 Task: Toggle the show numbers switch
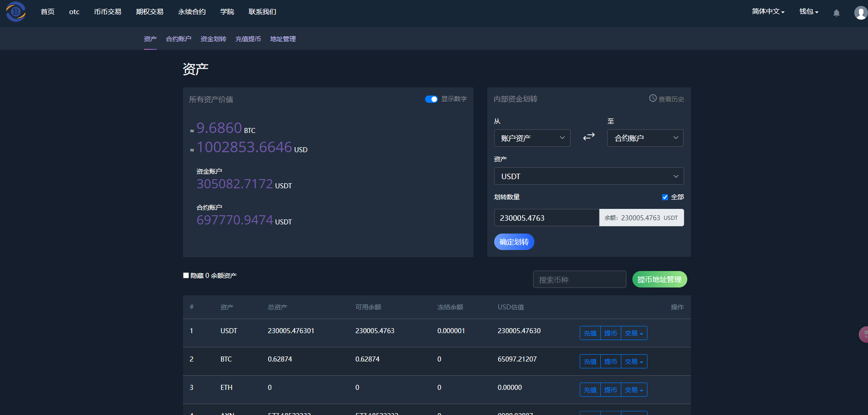[x=431, y=99]
